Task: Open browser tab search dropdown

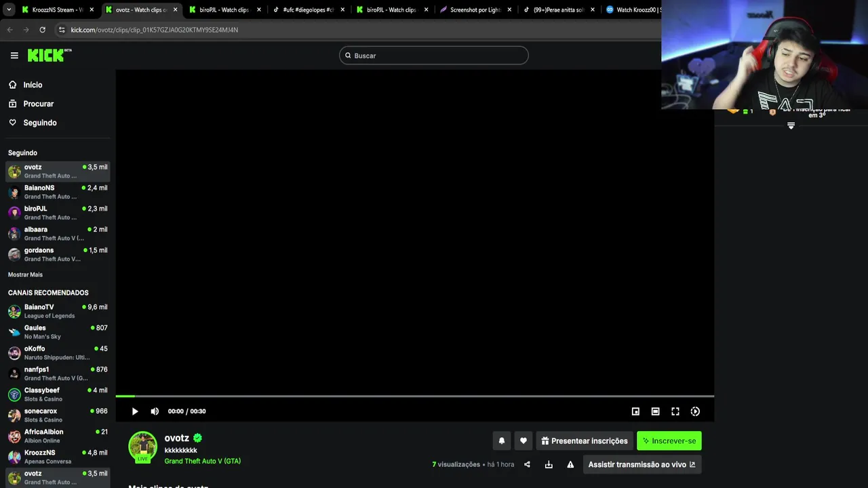Action: point(8,9)
